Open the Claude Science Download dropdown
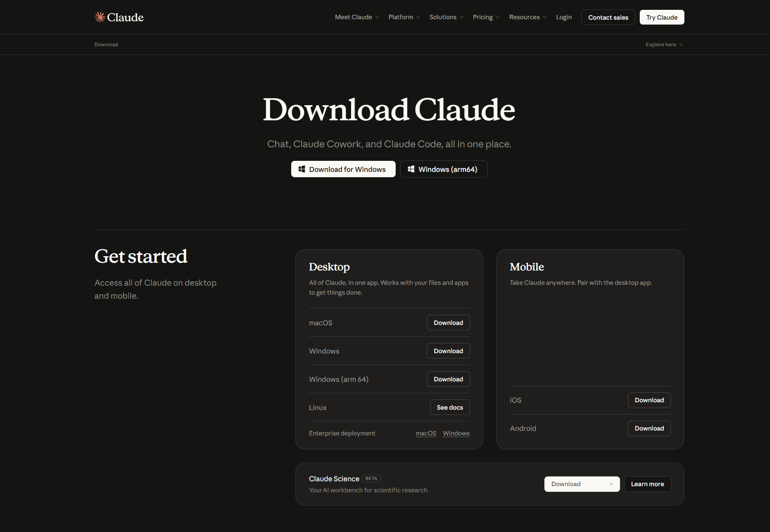This screenshot has width=770, height=532. [582, 484]
